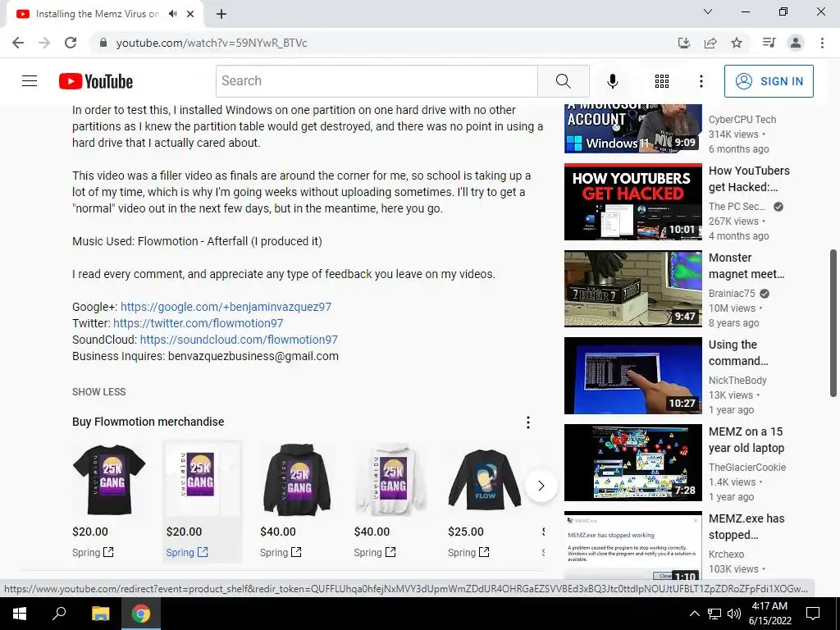Open YouTube settings three-dot menu
The height and width of the screenshot is (630, 840).
(x=701, y=81)
